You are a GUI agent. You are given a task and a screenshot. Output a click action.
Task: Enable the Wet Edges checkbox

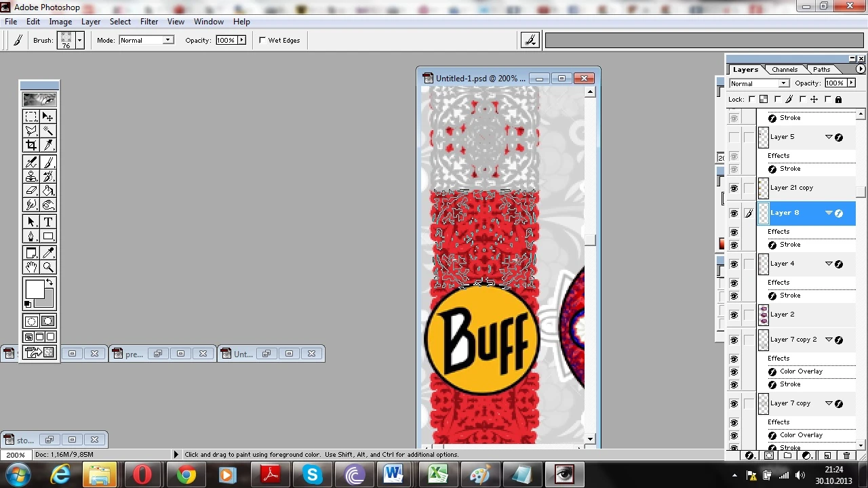(262, 41)
